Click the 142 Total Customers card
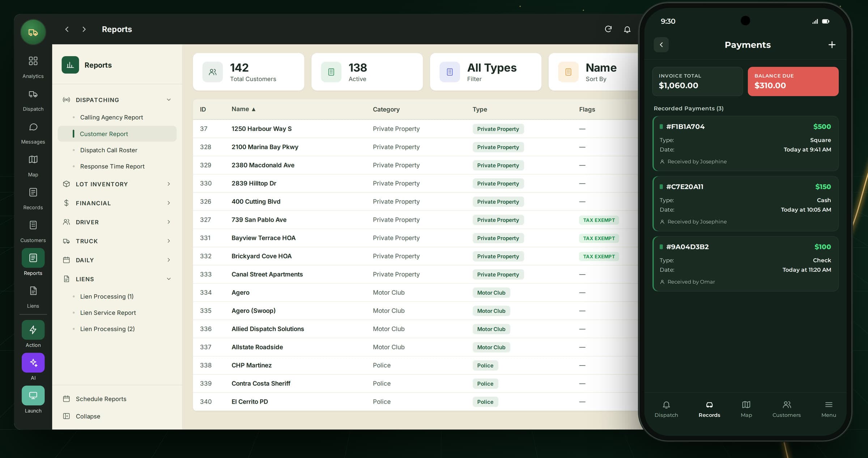 [248, 72]
